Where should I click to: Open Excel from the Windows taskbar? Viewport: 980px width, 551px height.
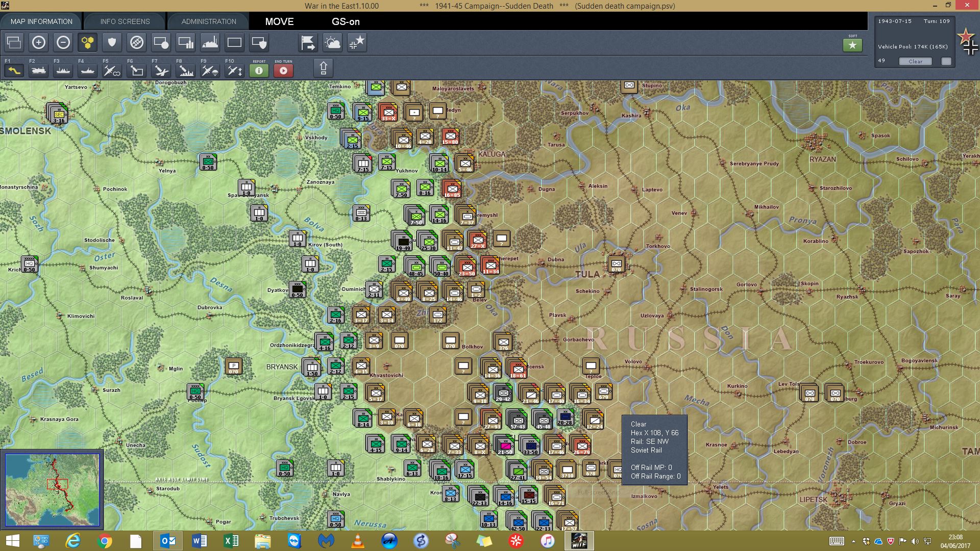point(231,541)
